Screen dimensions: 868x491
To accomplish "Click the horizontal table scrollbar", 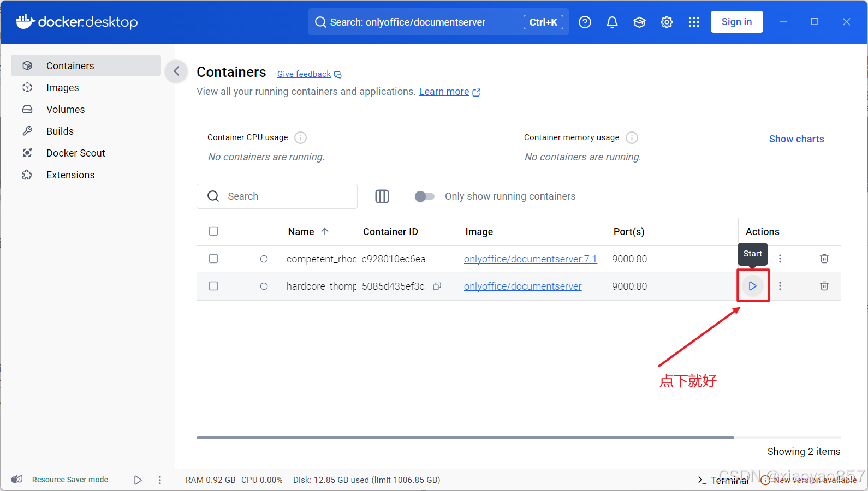I will [465, 438].
